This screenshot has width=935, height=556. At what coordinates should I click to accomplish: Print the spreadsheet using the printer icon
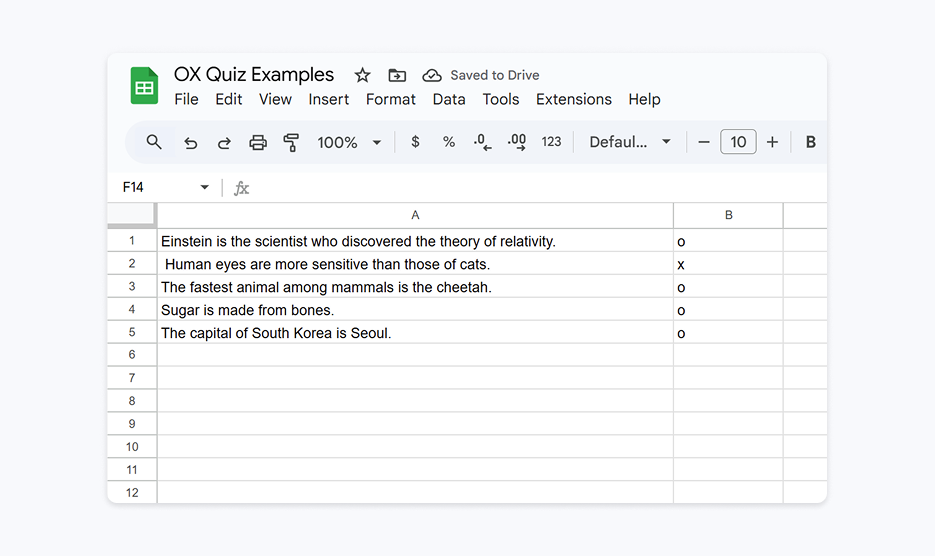tap(258, 142)
